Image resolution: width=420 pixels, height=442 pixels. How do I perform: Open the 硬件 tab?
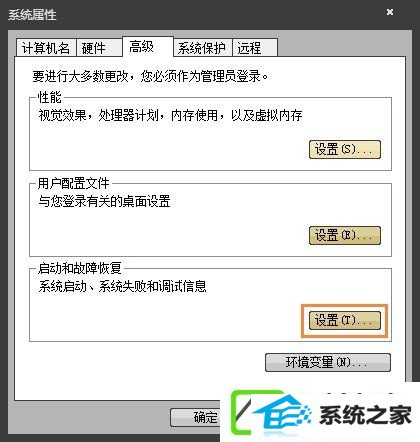99,48
